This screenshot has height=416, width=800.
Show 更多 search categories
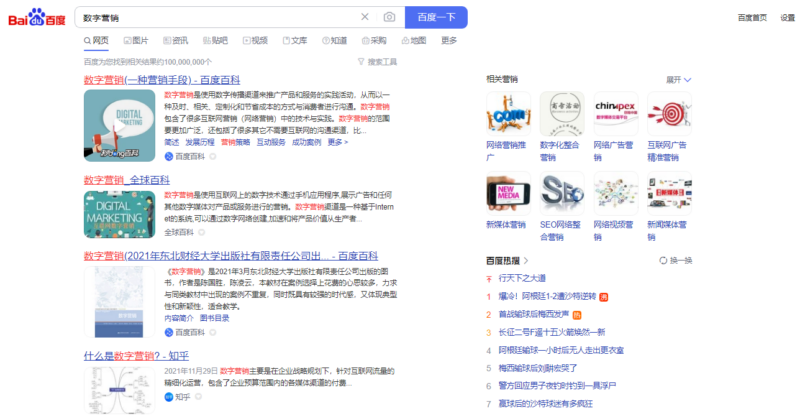[449, 40]
